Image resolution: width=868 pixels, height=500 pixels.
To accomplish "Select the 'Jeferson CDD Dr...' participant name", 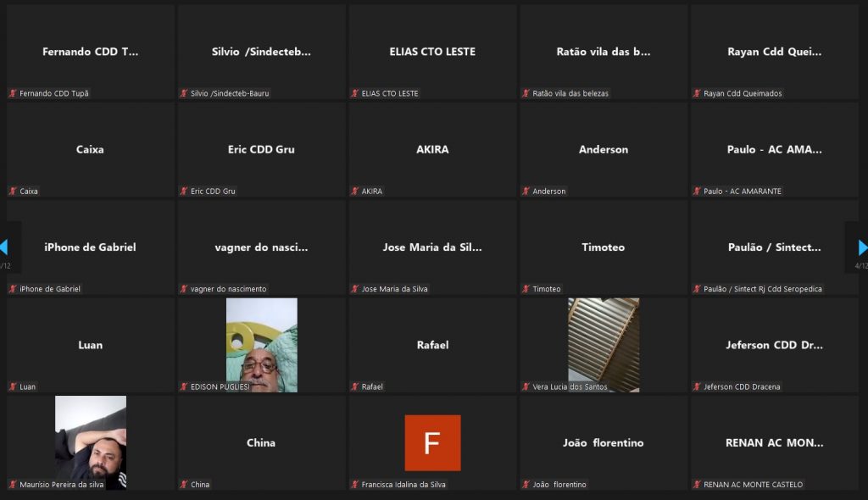I will 775,345.
